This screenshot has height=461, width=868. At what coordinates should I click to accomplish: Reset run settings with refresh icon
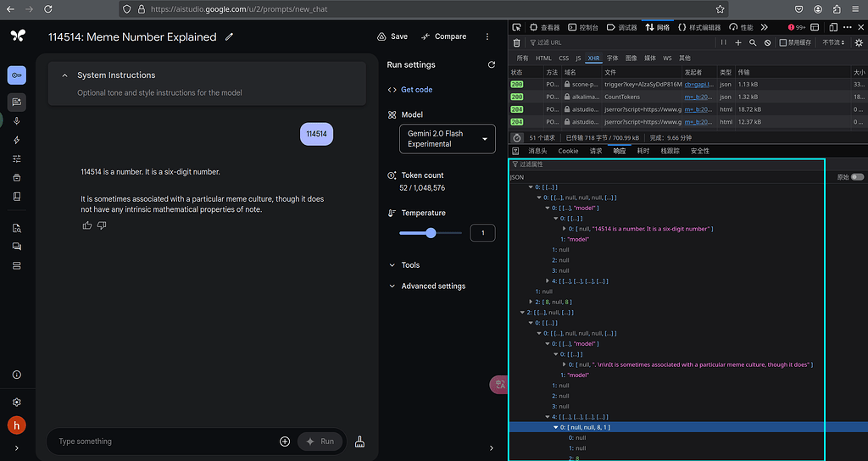pyautogui.click(x=491, y=64)
